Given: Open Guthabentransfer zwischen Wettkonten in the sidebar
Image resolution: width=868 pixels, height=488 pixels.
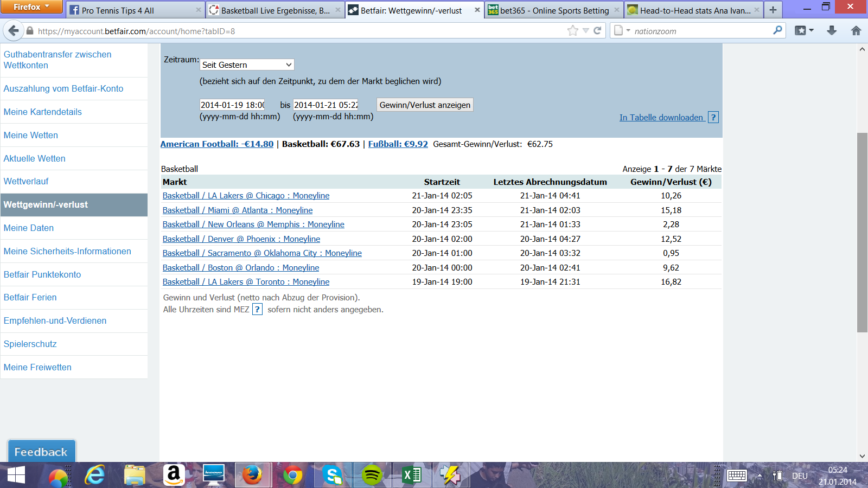Looking at the screenshot, I should coord(74,60).
